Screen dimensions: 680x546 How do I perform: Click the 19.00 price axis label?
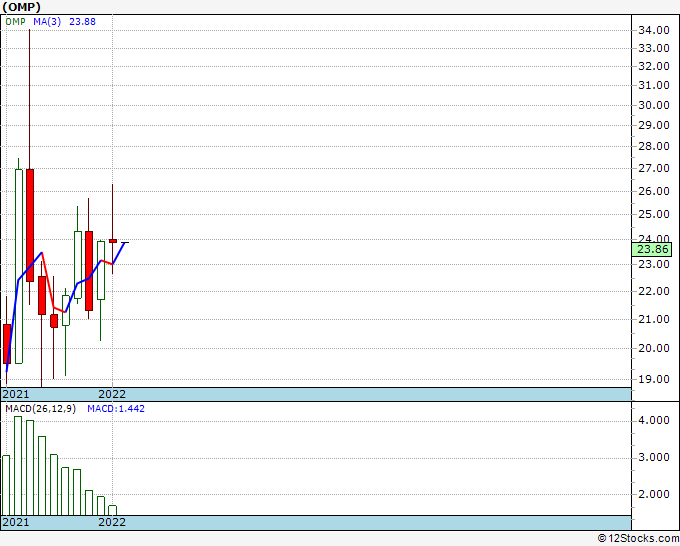(x=654, y=379)
